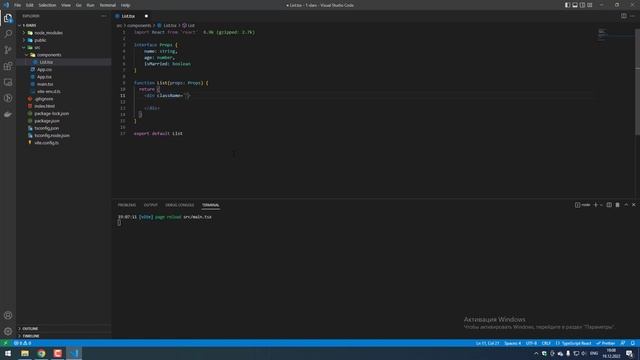Click the split editor right icon

point(624,16)
